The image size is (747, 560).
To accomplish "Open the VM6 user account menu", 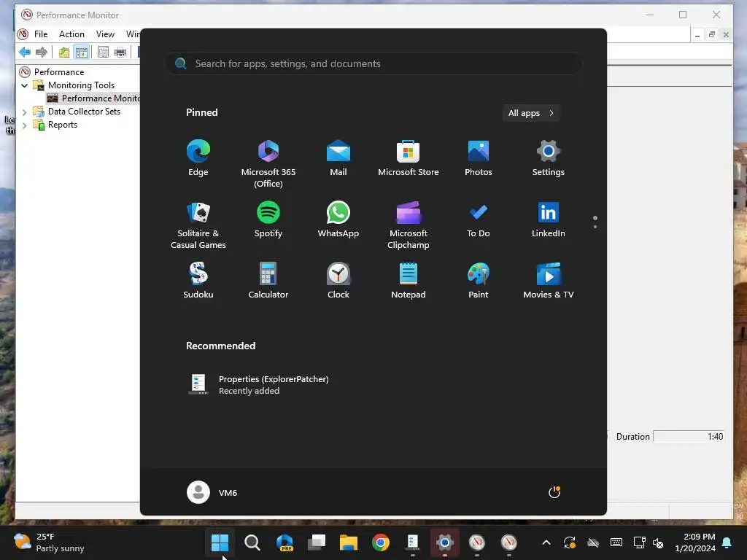I will pyautogui.click(x=212, y=492).
